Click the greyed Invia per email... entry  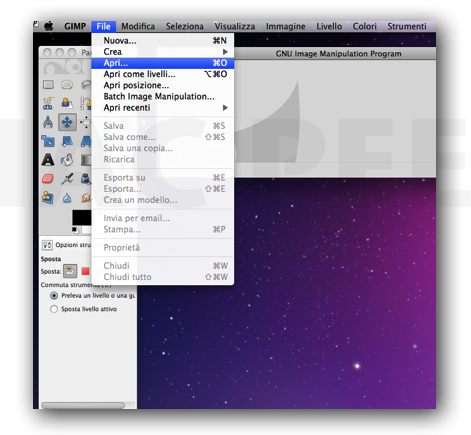(x=163, y=218)
